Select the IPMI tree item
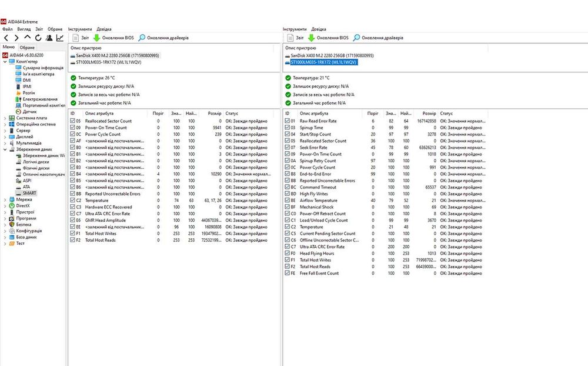The height and width of the screenshot is (366, 588). (x=27, y=86)
